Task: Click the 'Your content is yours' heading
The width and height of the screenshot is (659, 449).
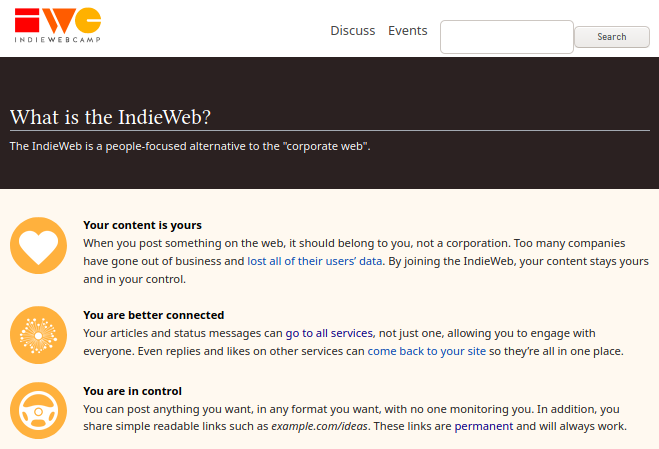Action: click(142, 225)
